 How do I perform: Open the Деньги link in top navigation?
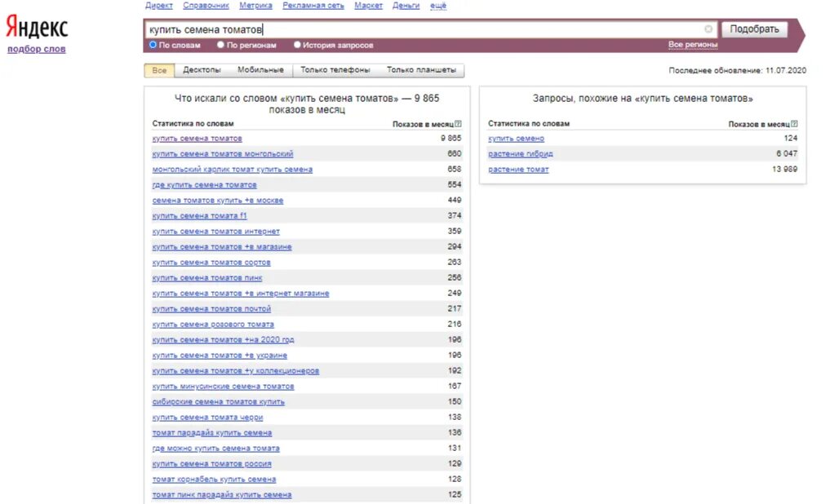pyautogui.click(x=406, y=6)
